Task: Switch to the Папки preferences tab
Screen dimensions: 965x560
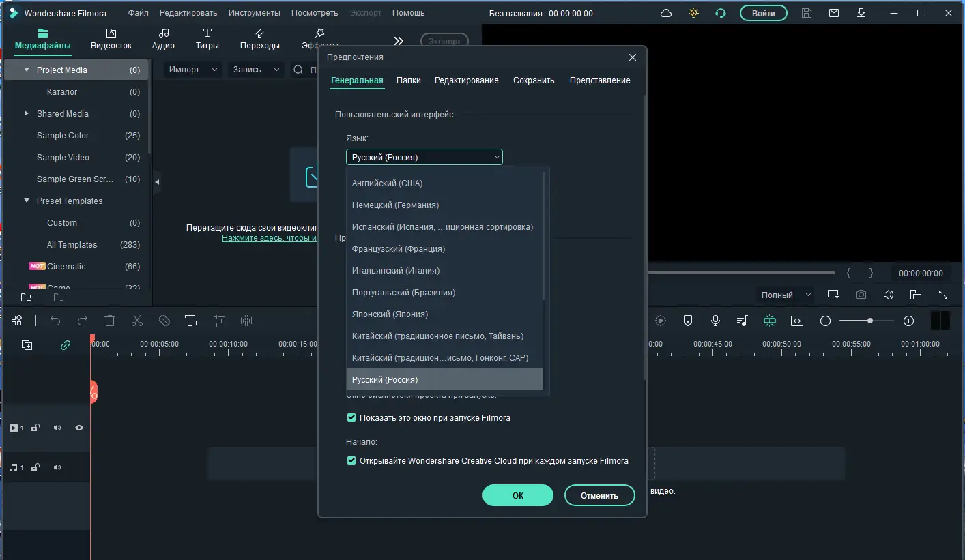Action: 408,80
